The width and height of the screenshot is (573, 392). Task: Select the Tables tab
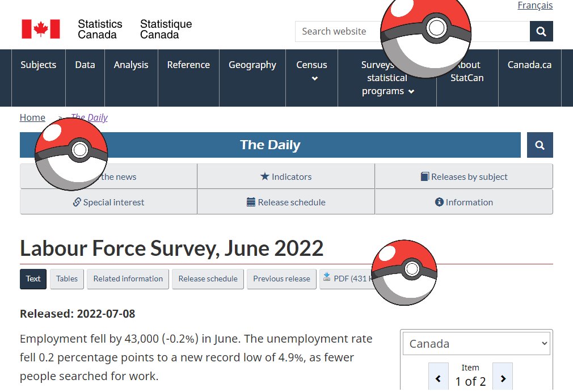point(67,279)
